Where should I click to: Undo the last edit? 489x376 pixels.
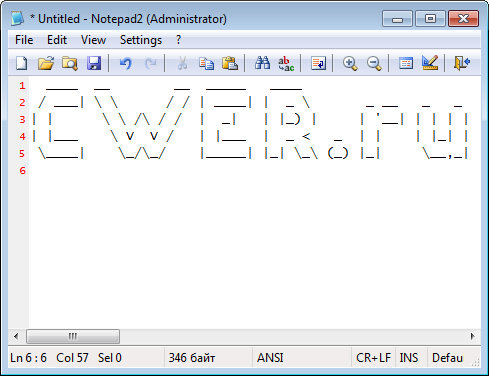[126, 63]
